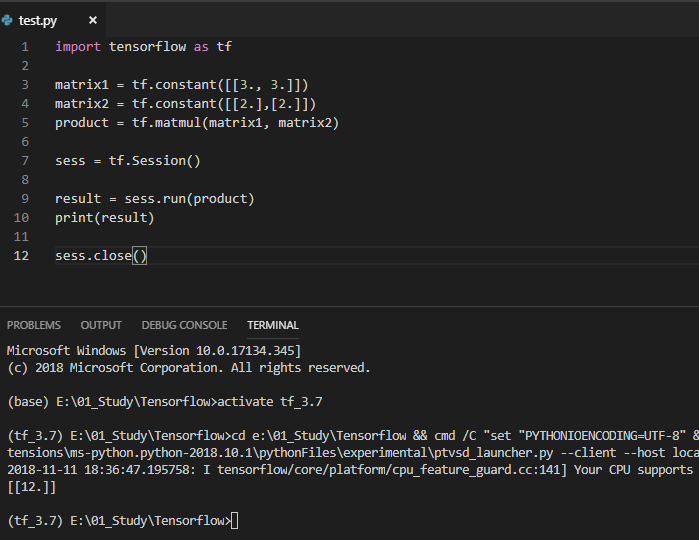699x540 pixels.
Task: Close the test.py editor tab
Action: [93, 20]
